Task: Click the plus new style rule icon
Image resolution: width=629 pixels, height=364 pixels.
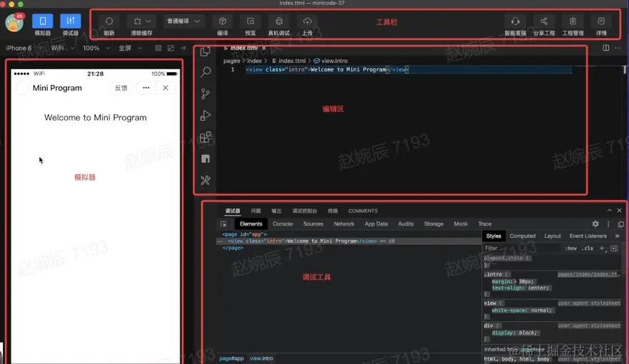Action: tap(602, 248)
